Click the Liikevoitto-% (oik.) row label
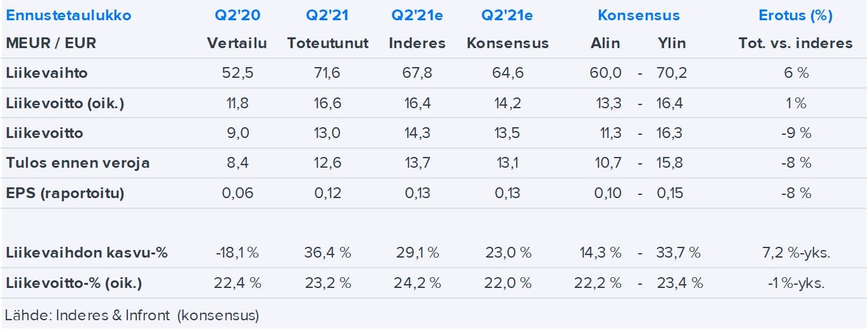Image resolution: width=868 pixels, height=331 pixels. 73,283
